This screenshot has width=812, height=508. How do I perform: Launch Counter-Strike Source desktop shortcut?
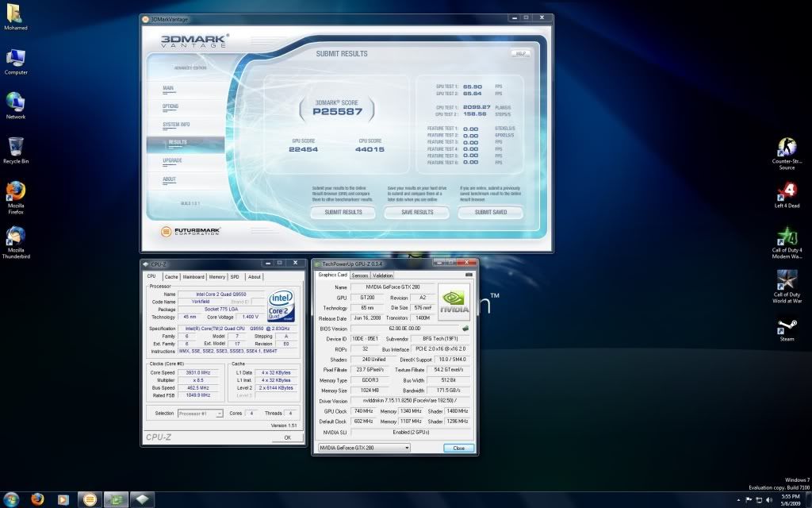tap(787, 154)
